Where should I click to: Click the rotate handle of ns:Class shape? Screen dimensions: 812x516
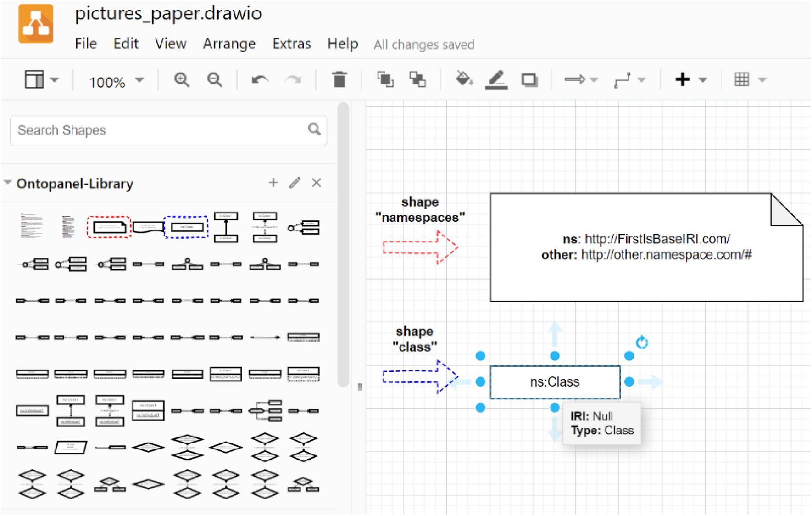(x=642, y=342)
